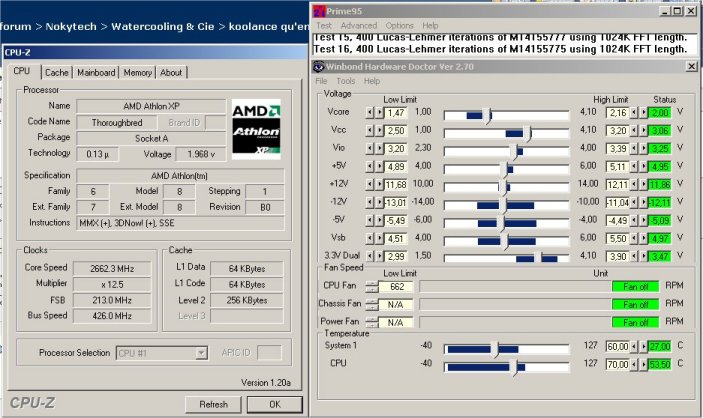Open Hardware Doctor Tools menu

point(346,81)
